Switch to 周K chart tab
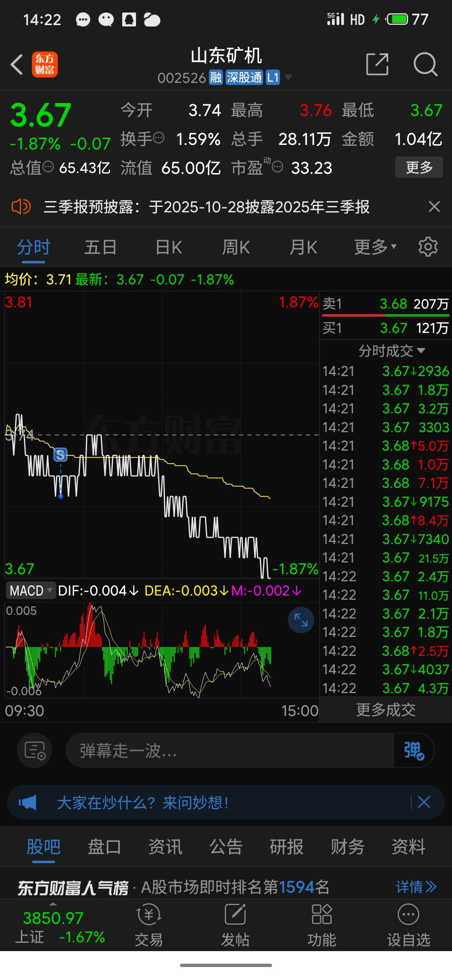The width and height of the screenshot is (452, 980). [x=236, y=247]
